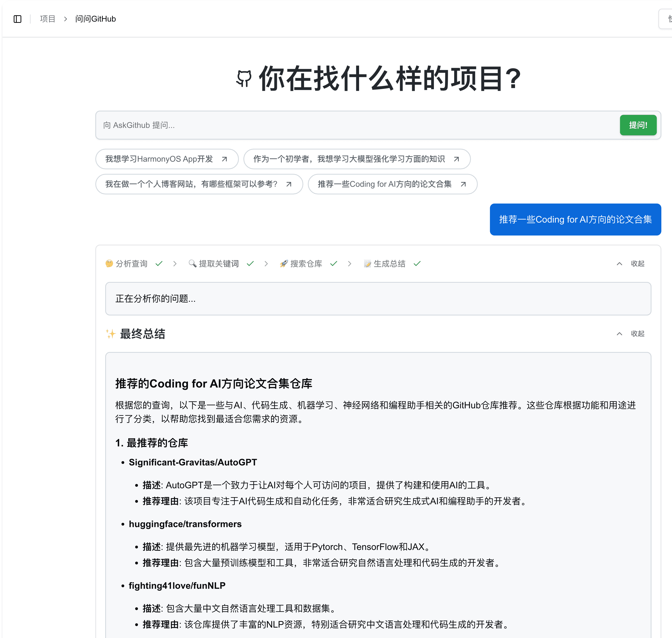The height and width of the screenshot is (638, 672).
Task: Click magnifier icon beside 提取关键词
Action: point(192,264)
